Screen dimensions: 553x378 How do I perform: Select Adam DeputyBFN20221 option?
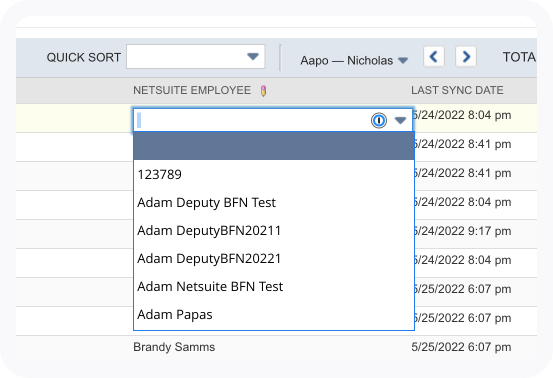274,258
